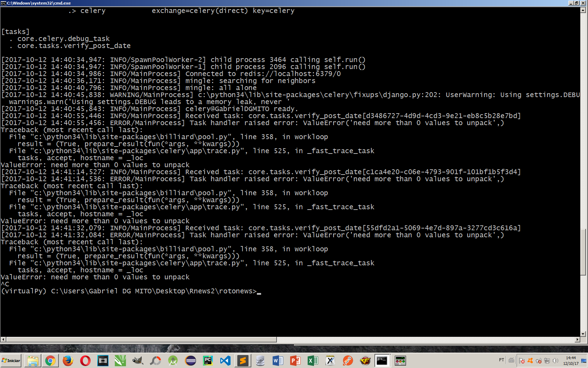Open the system monitor app on taskbar
Screen dimensions: 588x368
400,361
